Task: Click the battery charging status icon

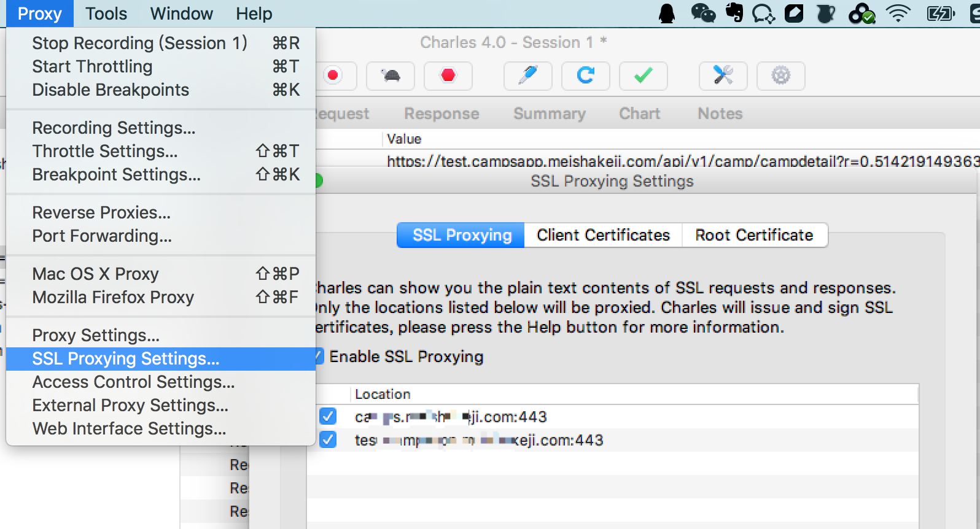Action: point(941,14)
